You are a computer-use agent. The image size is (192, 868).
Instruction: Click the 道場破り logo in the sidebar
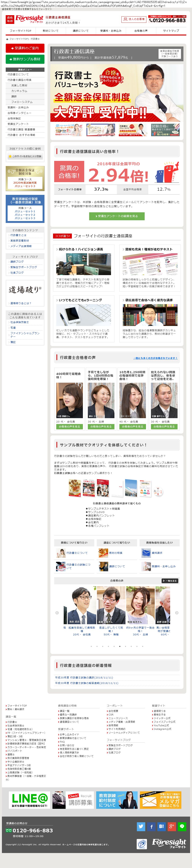25,290
